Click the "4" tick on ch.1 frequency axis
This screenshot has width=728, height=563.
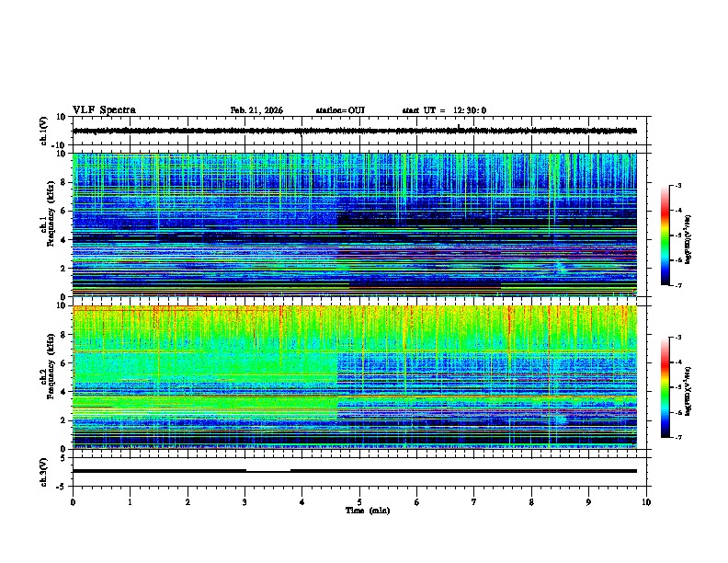[63, 240]
